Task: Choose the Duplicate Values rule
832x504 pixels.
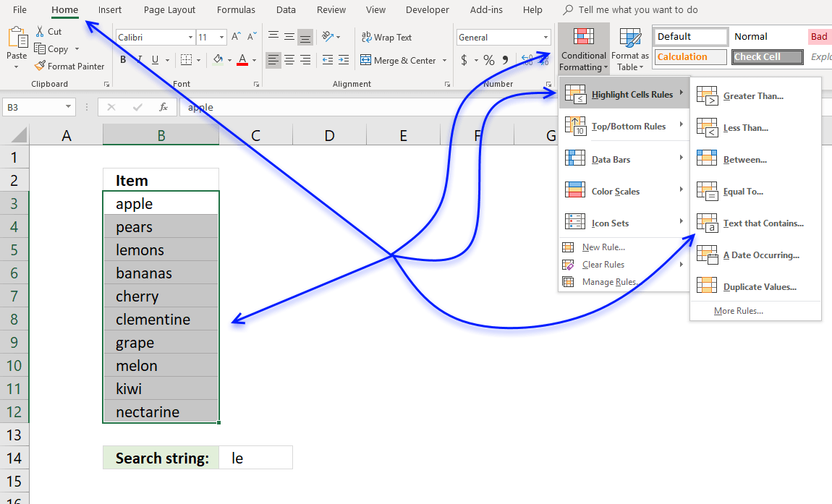Action: [x=755, y=287]
